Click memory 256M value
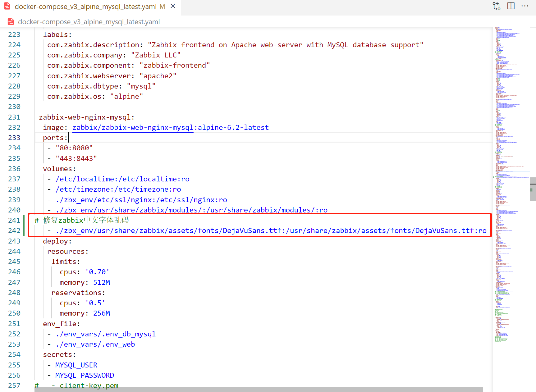The height and width of the screenshot is (392, 536). pos(102,313)
